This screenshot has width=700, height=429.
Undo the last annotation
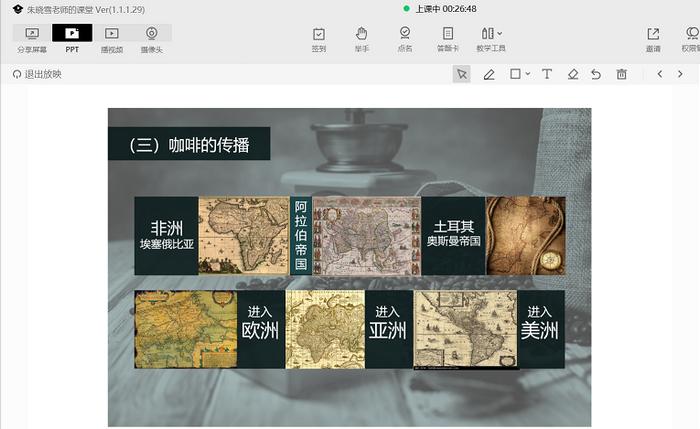click(x=596, y=74)
